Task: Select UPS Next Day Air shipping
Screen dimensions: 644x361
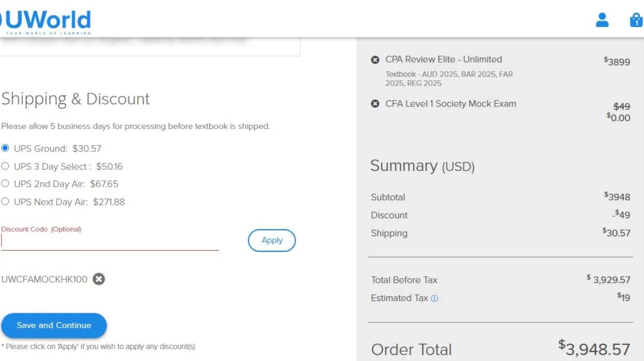Action: 5,201
